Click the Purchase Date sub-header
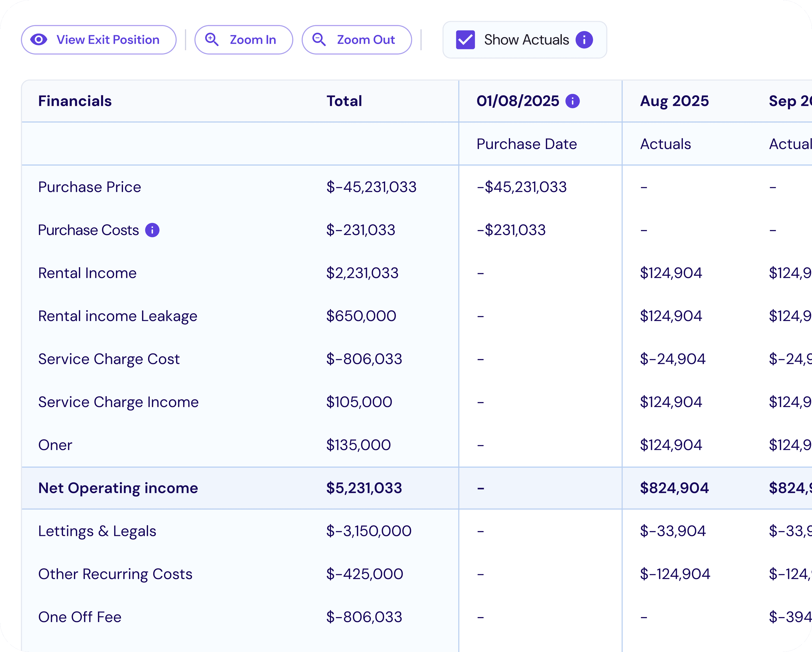The height and width of the screenshot is (652, 812). [526, 144]
